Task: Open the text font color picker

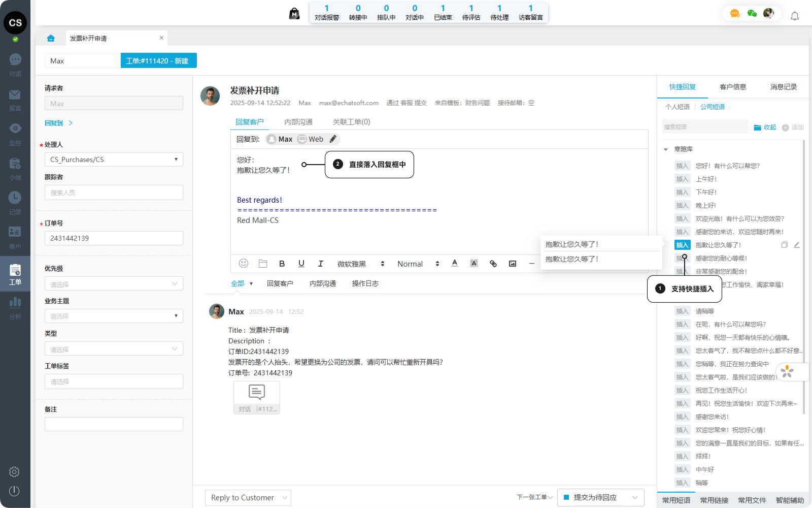Action: click(455, 263)
